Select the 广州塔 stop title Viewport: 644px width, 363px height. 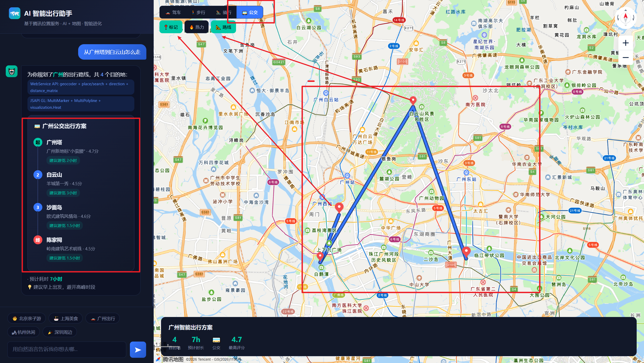coord(54,142)
